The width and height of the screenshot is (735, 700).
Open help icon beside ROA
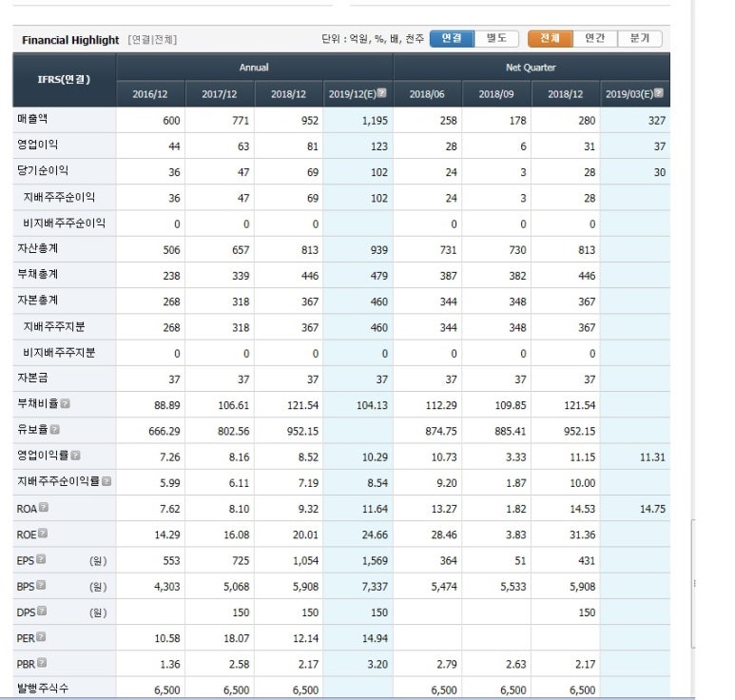(x=44, y=507)
